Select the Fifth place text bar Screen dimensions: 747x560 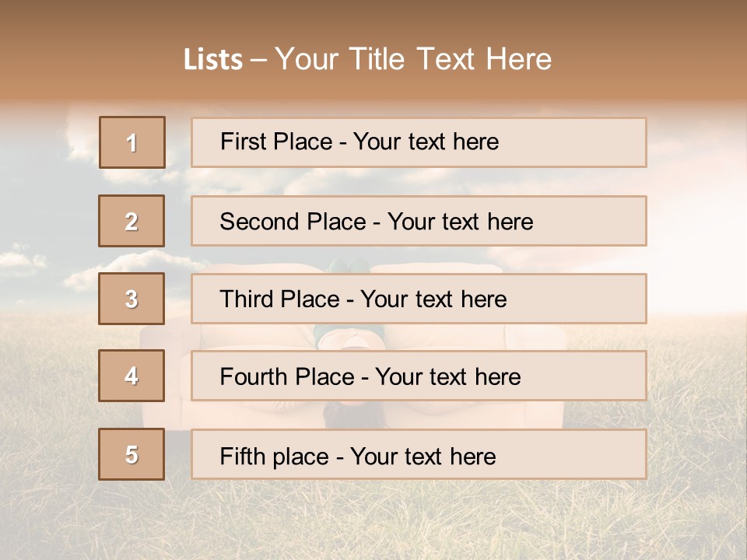pyautogui.click(x=419, y=454)
